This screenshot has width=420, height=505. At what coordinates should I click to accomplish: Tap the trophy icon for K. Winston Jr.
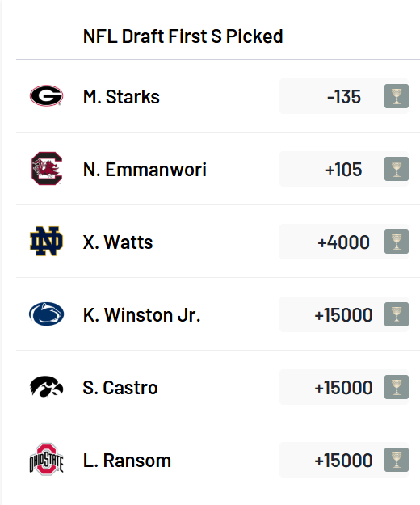pyautogui.click(x=397, y=314)
